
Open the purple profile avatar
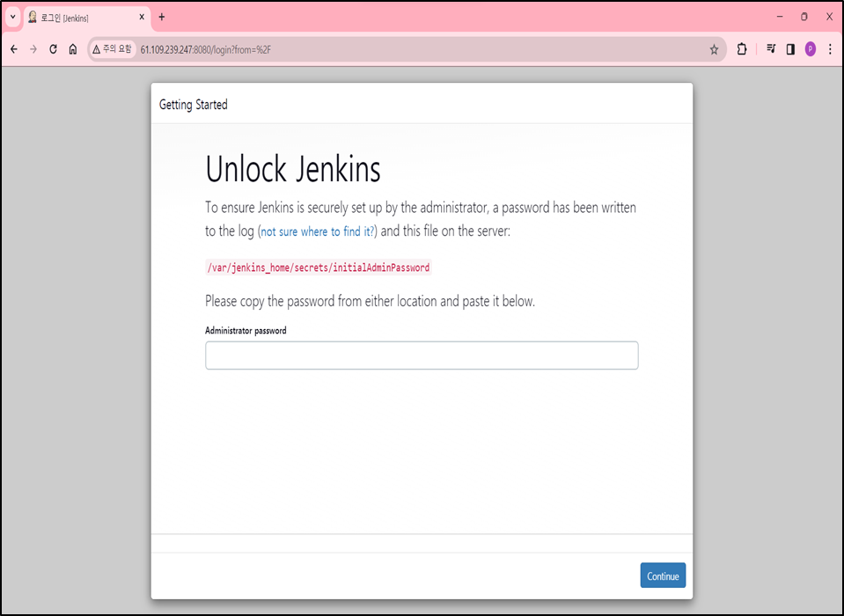tap(810, 49)
